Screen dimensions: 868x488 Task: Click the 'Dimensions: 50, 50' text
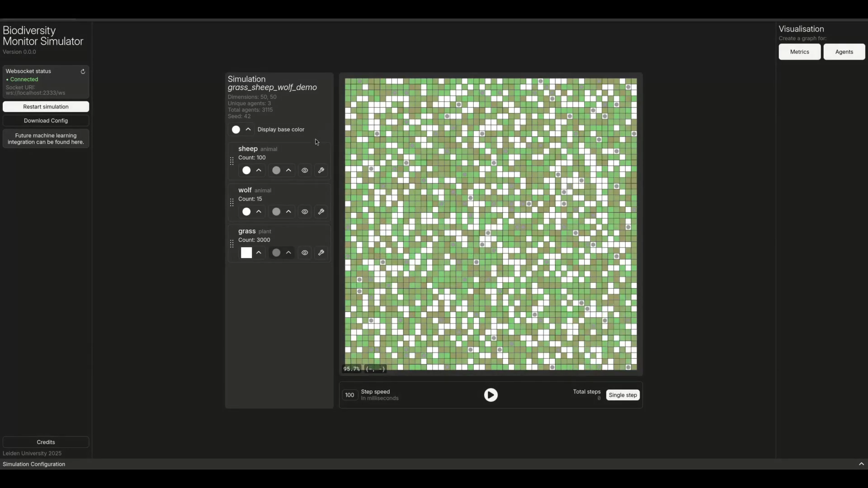[x=252, y=97]
